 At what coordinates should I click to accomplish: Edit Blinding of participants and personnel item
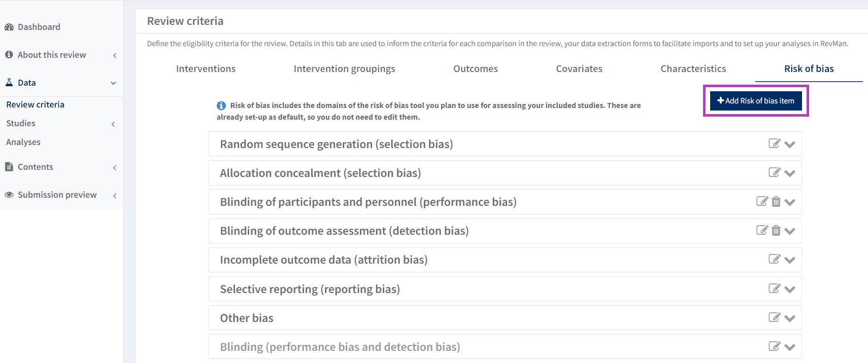tap(762, 201)
